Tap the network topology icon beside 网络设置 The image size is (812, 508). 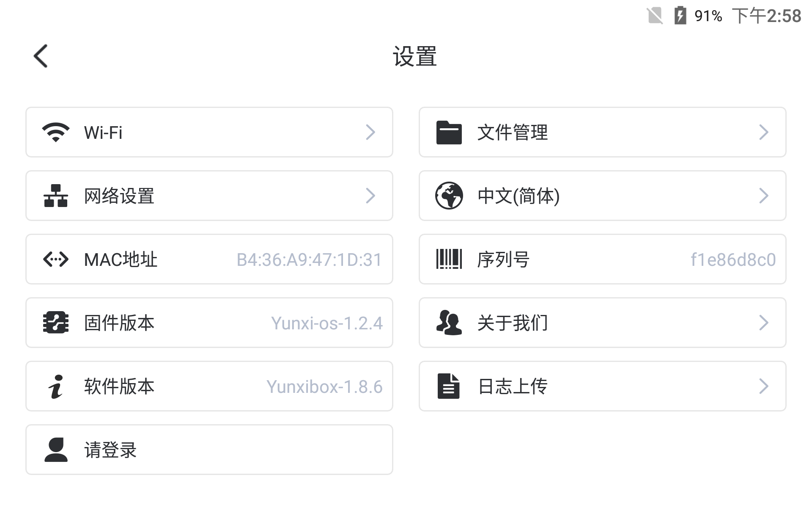tap(56, 196)
